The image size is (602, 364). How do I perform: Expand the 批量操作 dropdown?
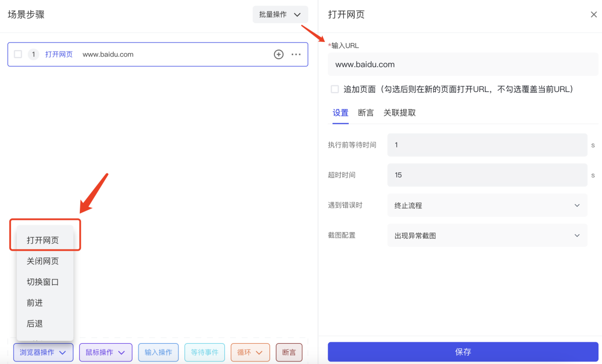click(280, 15)
